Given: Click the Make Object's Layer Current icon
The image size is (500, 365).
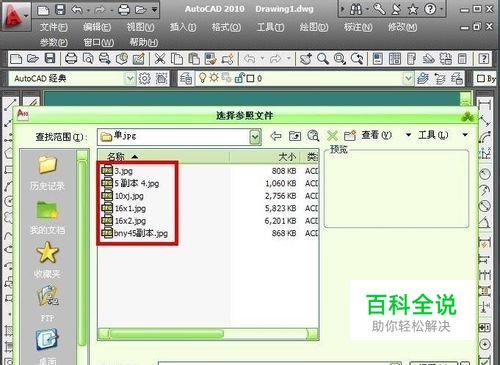Looking at the screenshot, I should (x=423, y=79).
